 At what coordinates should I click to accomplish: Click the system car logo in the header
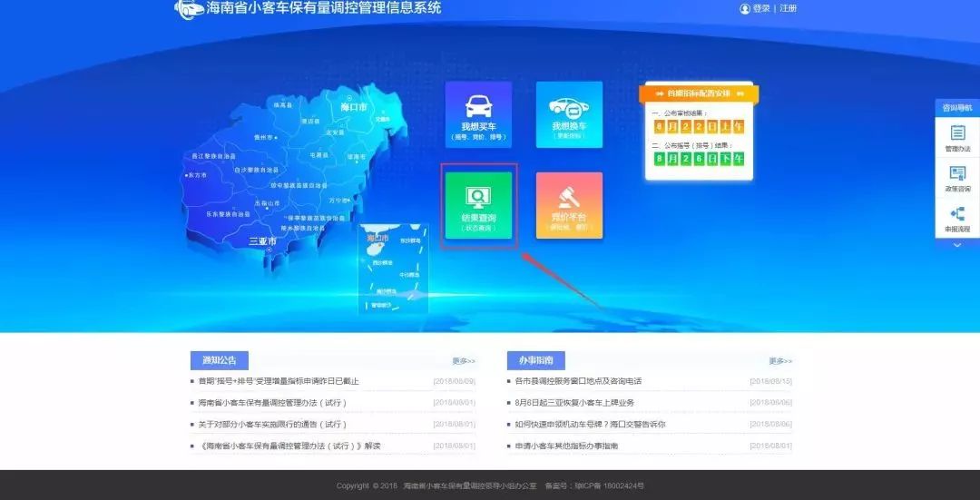pos(189,9)
